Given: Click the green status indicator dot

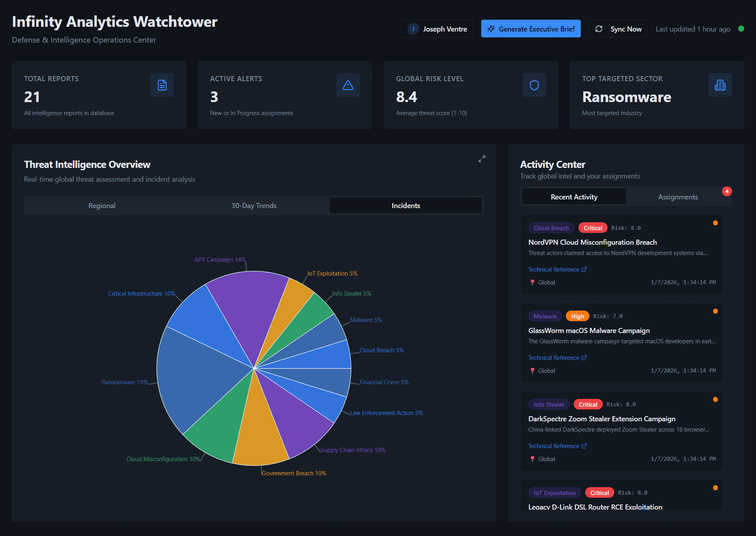Looking at the screenshot, I should (x=741, y=29).
